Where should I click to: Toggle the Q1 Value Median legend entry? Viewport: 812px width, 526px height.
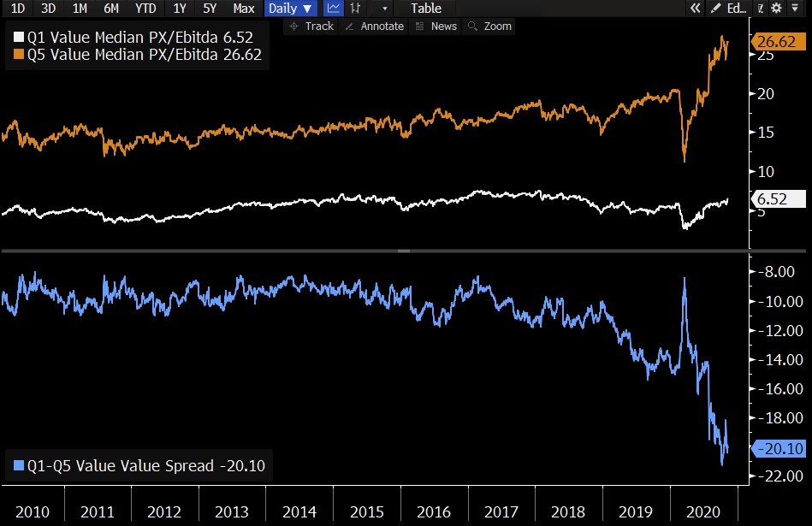(x=137, y=37)
